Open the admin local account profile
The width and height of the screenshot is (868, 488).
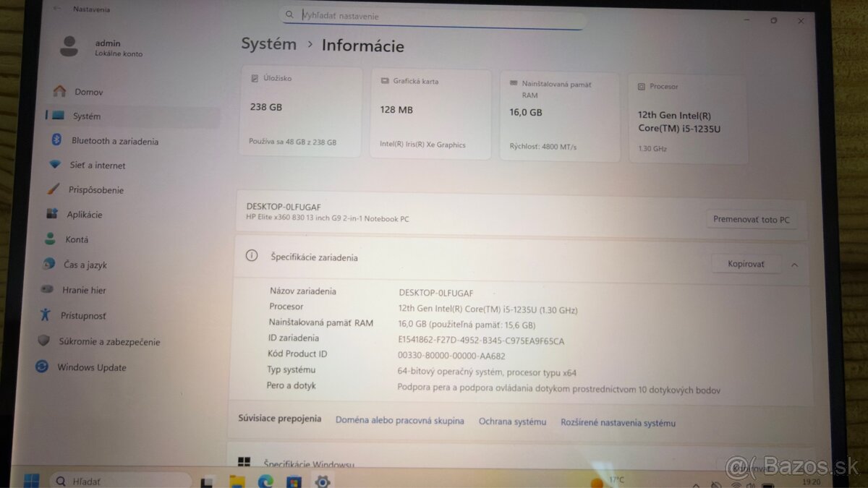click(x=101, y=48)
